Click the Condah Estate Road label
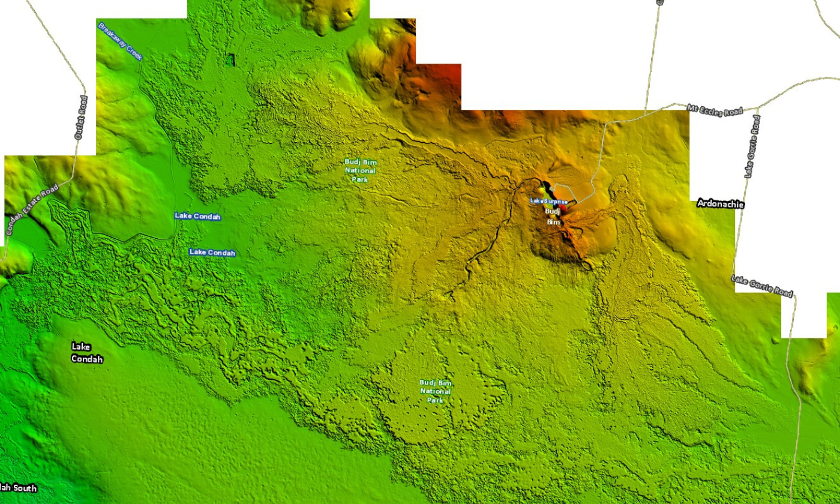 [x=31, y=209]
